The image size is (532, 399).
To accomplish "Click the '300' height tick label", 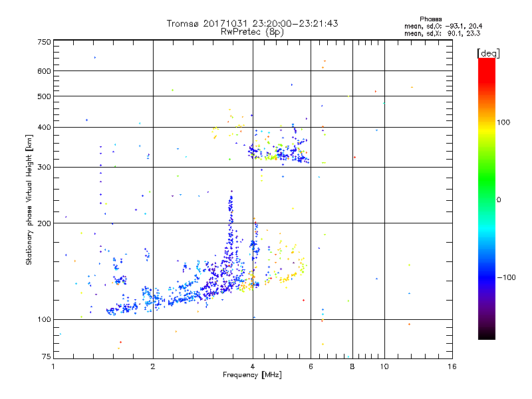I will (x=44, y=167).
